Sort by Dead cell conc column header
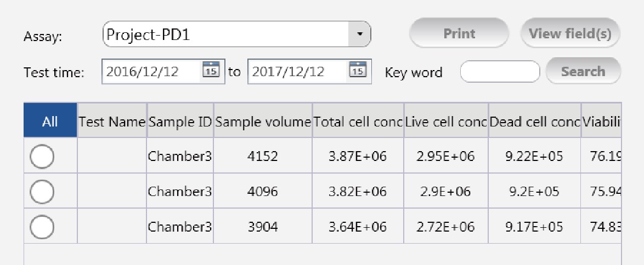644x265 pixels. click(x=534, y=120)
